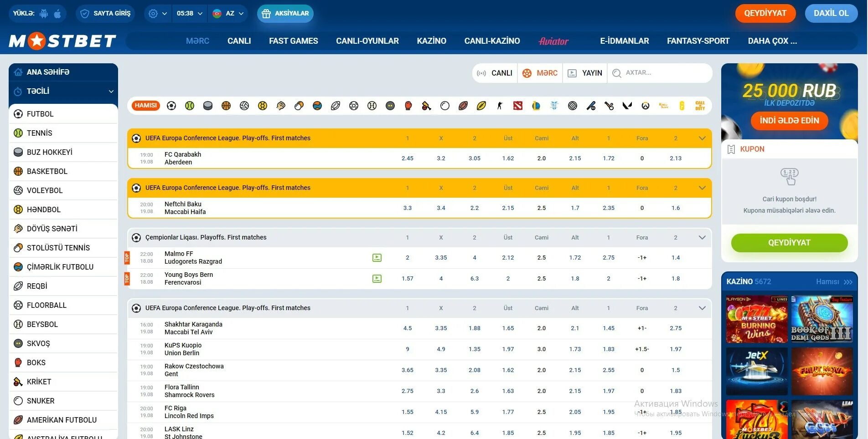The image size is (868, 439).
Task: Go to KAZİNO in main navigation
Action: [x=431, y=41]
